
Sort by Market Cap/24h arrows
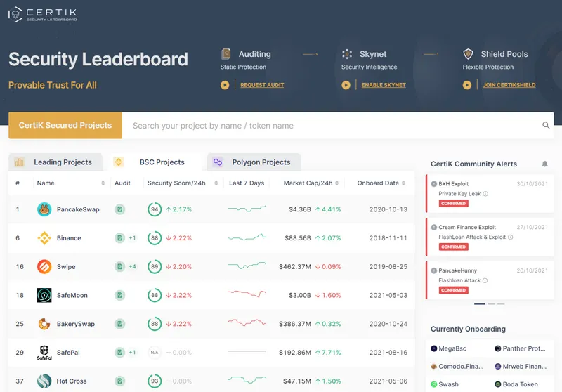click(x=337, y=183)
